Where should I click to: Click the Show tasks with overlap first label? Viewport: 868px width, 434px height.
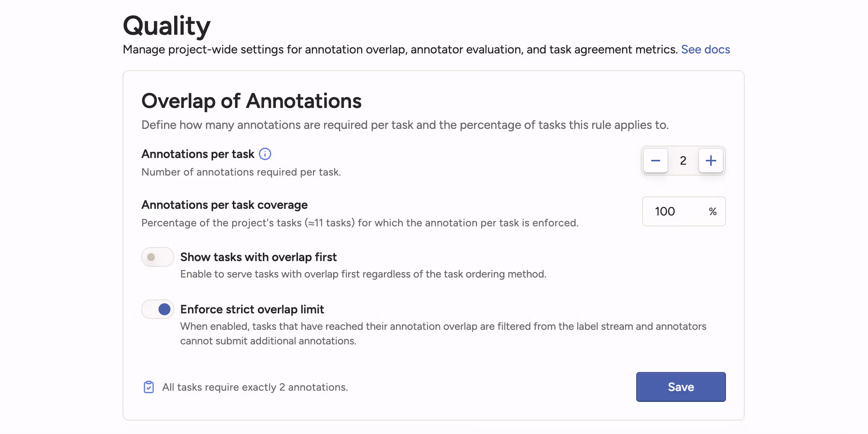(x=258, y=257)
